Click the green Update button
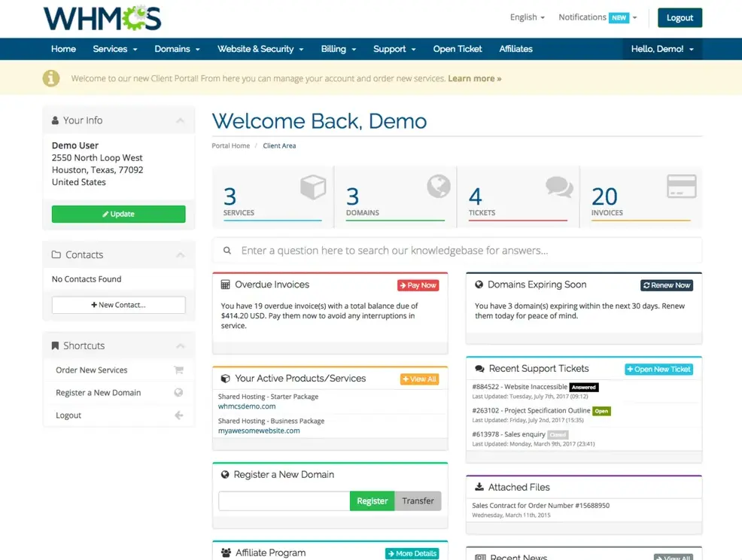 pyautogui.click(x=118, y=214)
